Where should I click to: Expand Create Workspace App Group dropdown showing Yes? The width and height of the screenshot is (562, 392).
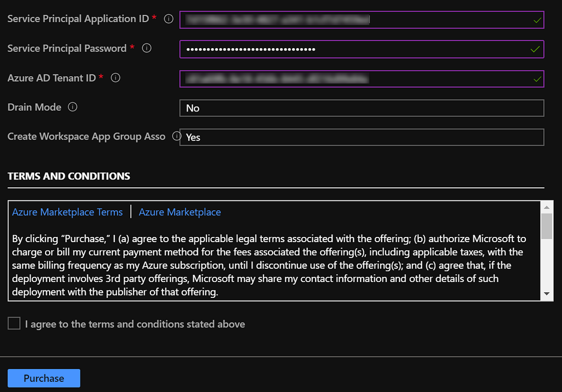tap(361, 137)
